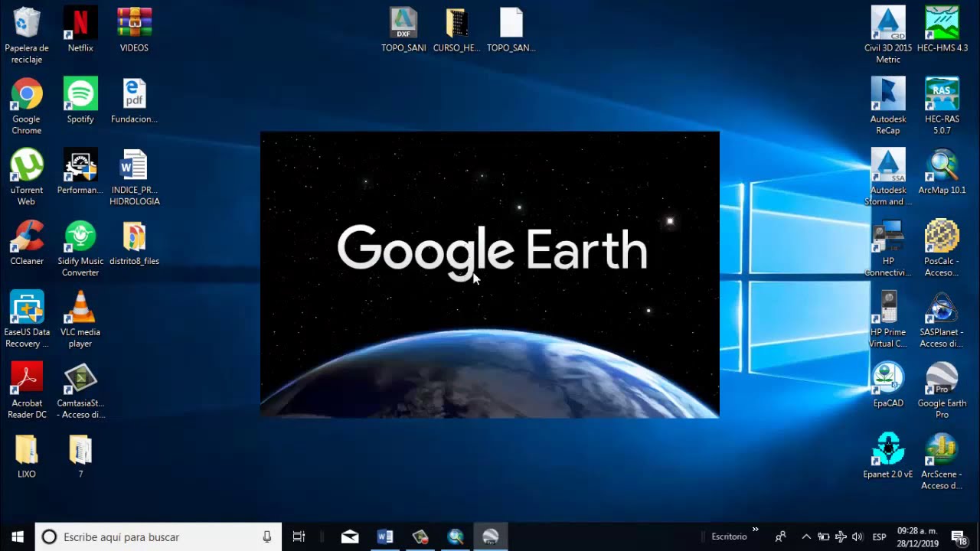980x551 pixels.
Task: Click the 'Escribe aquí para buscar' search box
Action: point(158,536)
